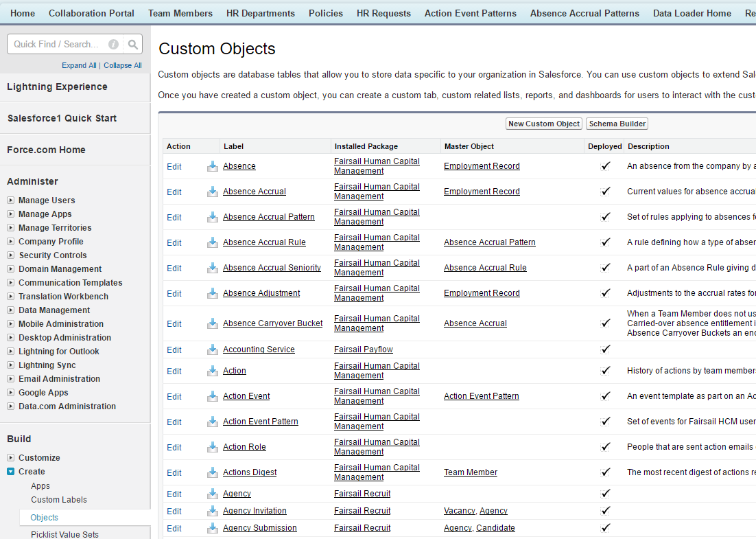This screenshot has width=756, height=539.
Task: Click the Deployed checkmark for Absence row
Action: point(606,166)
